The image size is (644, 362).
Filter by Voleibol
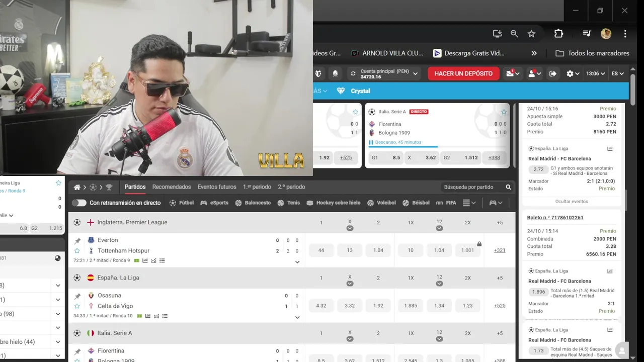coord(381,203)
